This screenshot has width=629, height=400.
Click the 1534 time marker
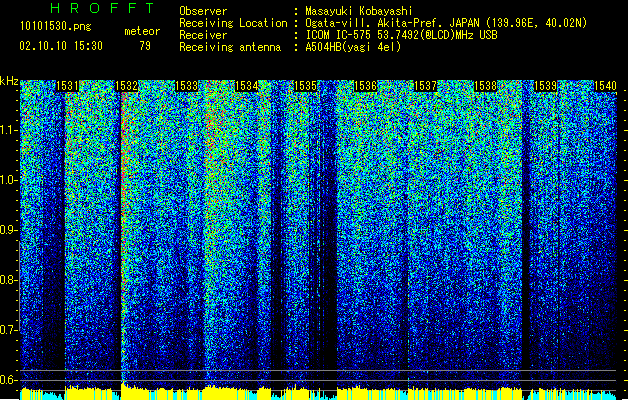pyautogui.click(x=246, y=86)
